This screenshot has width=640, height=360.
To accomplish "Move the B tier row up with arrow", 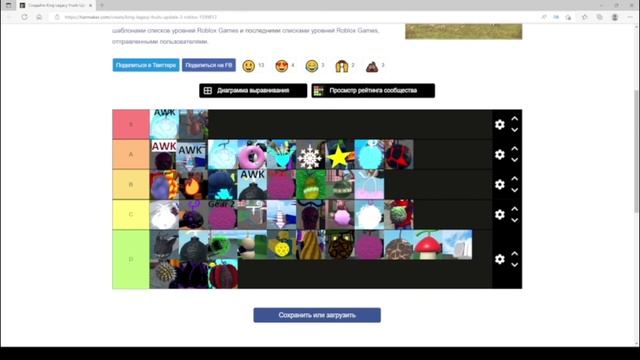I will (515, 179).
